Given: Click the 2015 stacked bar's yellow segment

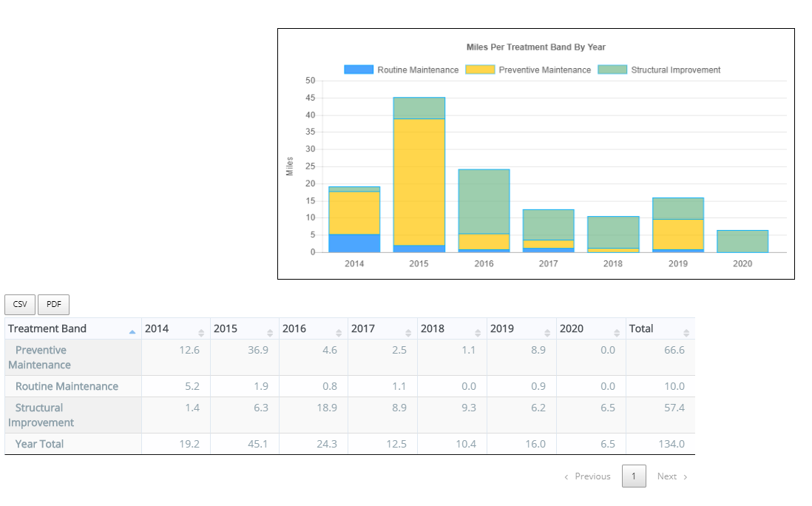Looking at the screenshot, I should pyautogui.click(x=419, y=181).
